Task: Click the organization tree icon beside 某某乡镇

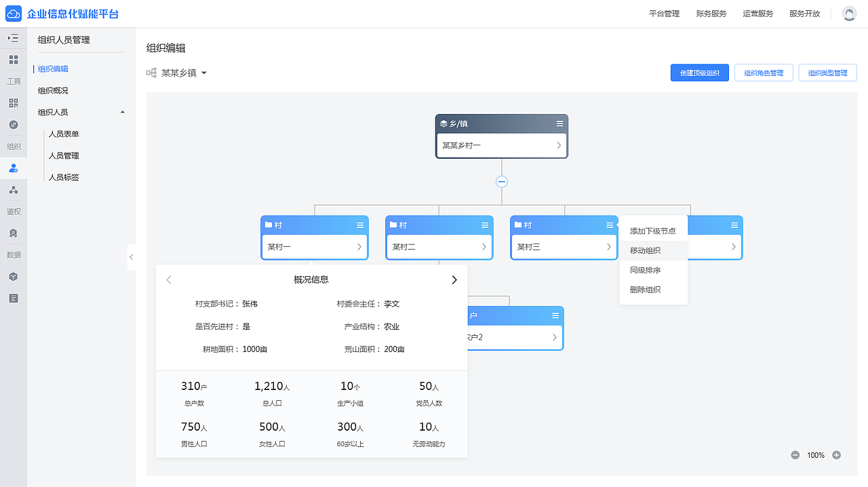Action: click(151, 73)
